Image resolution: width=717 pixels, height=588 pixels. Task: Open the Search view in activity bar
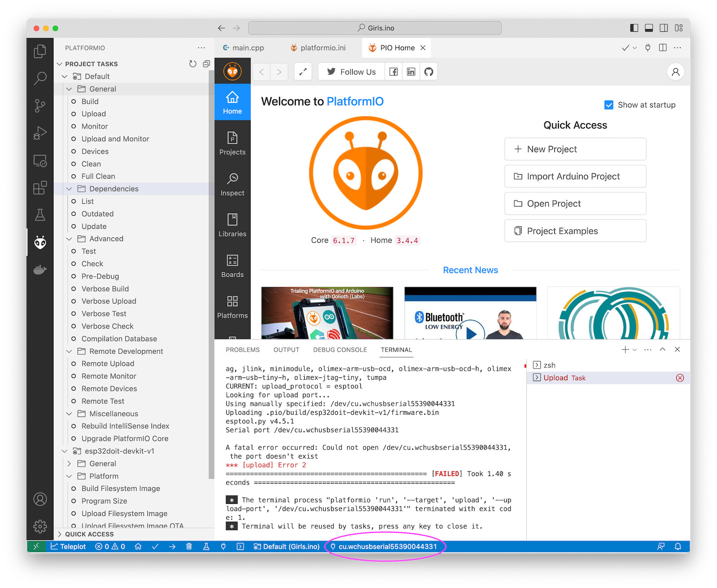pos(40,78)
